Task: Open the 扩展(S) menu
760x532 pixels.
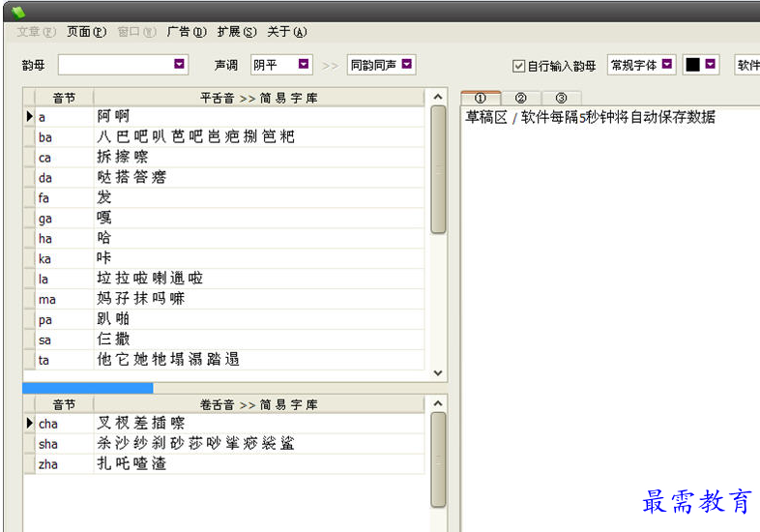Action: click(x=237, y=32)
